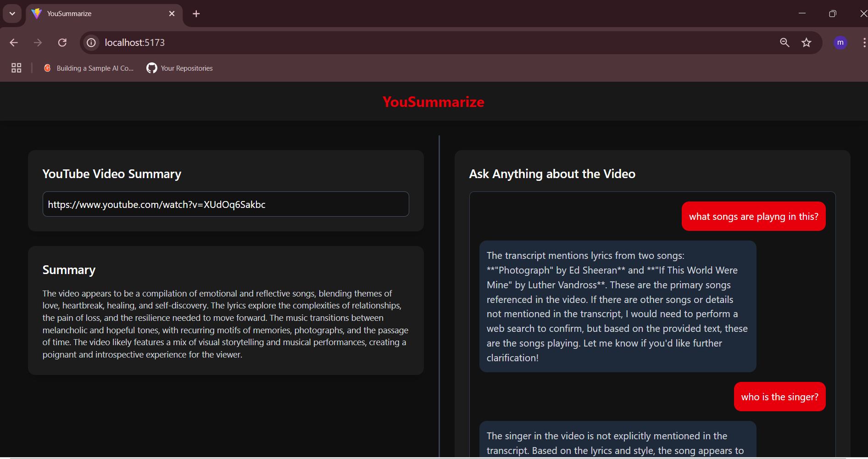
Task: Expand the tab search dropdown
Action: pos(12,14)
